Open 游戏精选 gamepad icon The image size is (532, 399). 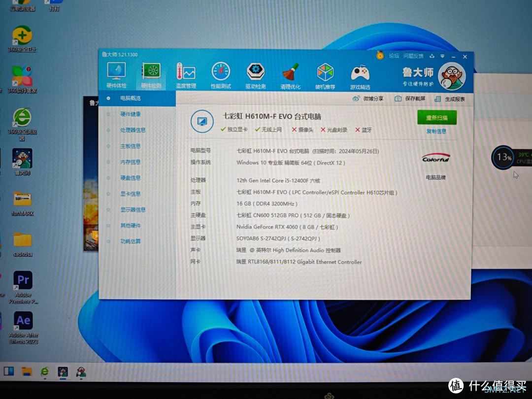pos(360,76)
